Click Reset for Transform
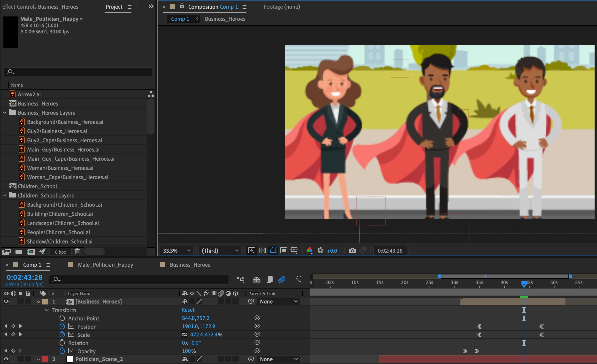This screenshot has height=364, width=597. pyautogui.click(x=188, y=310)
